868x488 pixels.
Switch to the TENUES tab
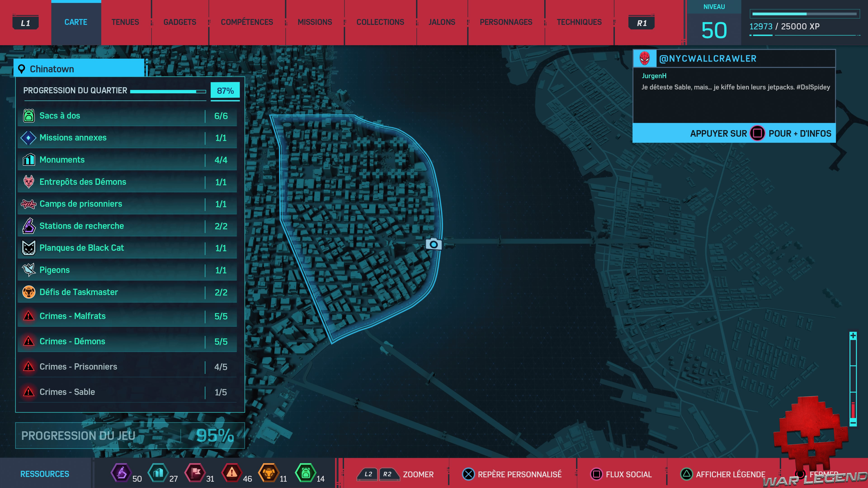(125, 22)
